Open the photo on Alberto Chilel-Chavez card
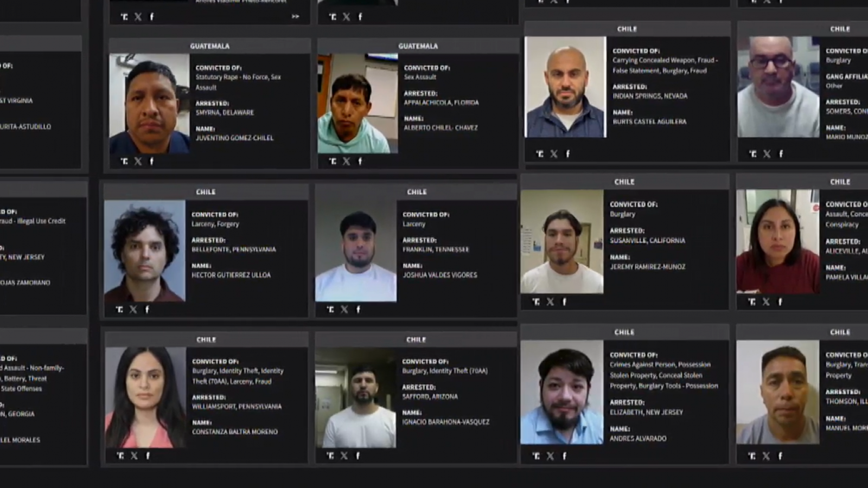 pyautogui.click(x=358, y=104)
